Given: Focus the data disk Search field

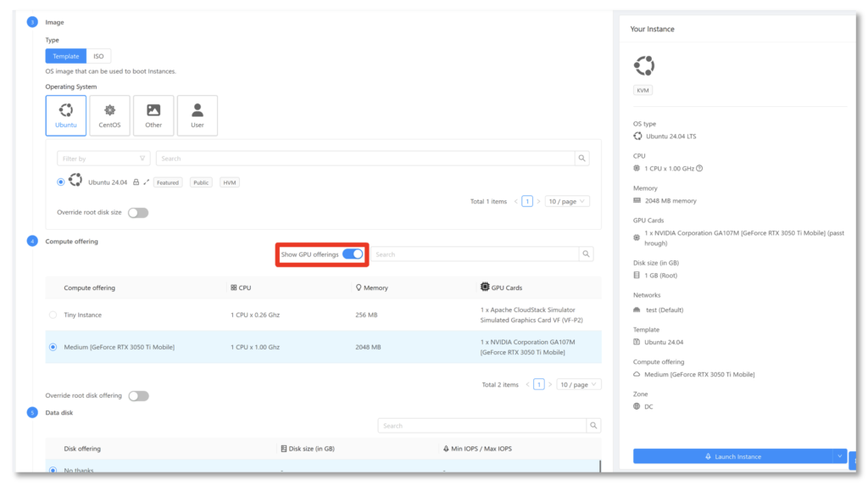Looking at the screenshot, I should pyautogui.click(x=482, y=426).
